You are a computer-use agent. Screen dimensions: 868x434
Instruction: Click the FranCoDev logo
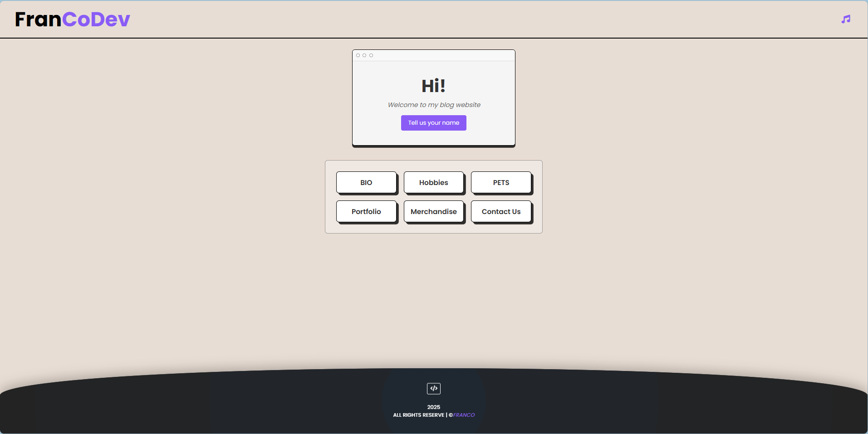[73, 20]
